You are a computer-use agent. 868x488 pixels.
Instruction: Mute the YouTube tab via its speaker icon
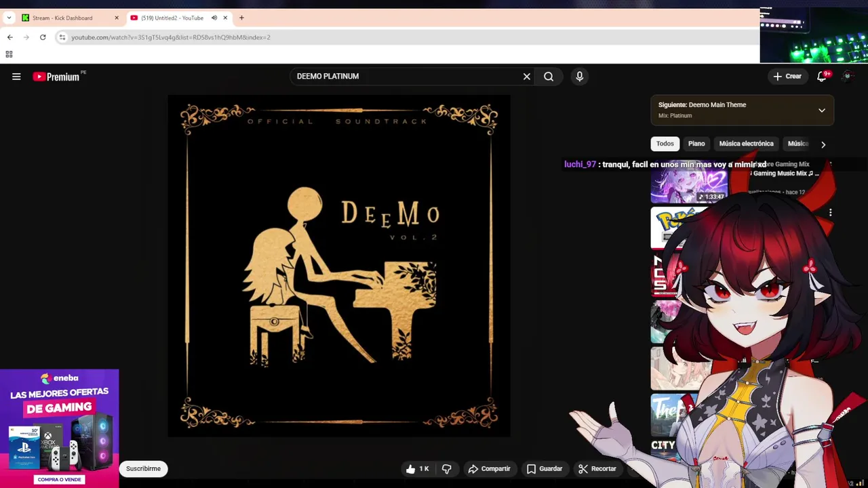pyautogui.click(x=214, y=18)
